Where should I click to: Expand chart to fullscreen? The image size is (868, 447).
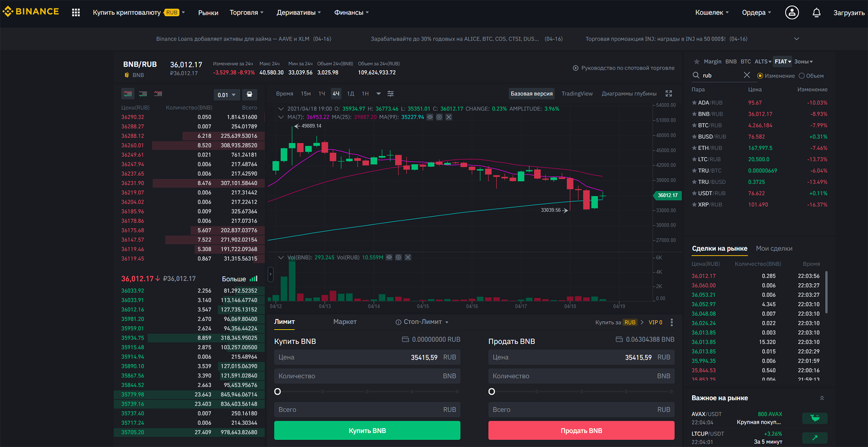[x=669, y=94]
